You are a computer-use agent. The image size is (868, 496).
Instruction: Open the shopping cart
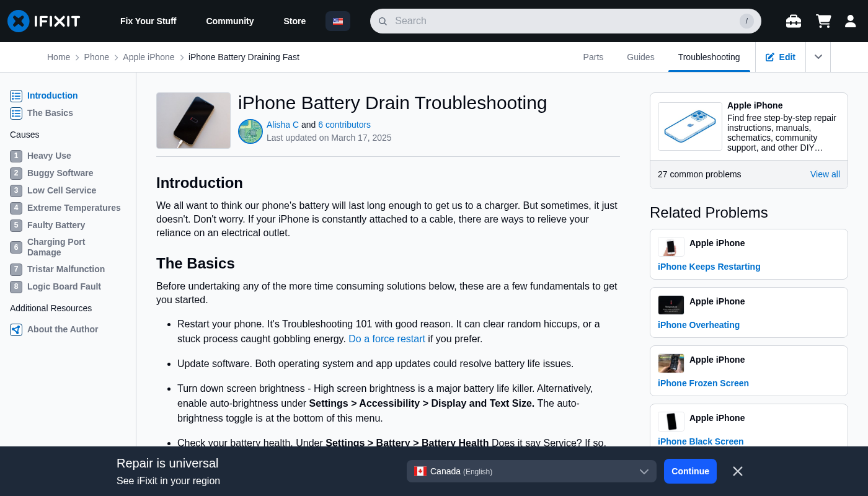pyautogui.click(x=823, y=21)
